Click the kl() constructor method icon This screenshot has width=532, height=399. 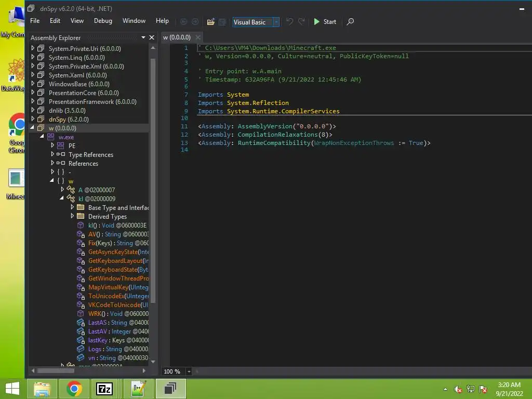81,225
